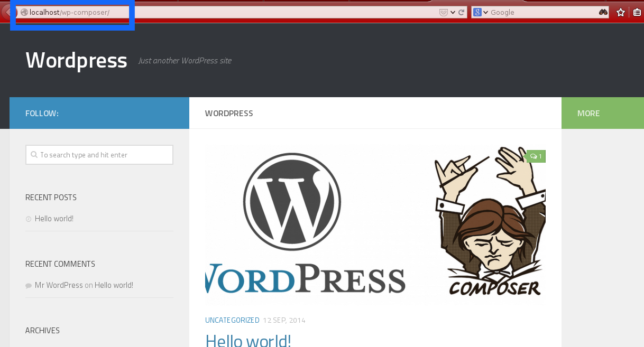This screenshot has width=644, height=347.
Task: Open the Wordpress site title link
Action: pyautogui.click(x=76, y=60)
